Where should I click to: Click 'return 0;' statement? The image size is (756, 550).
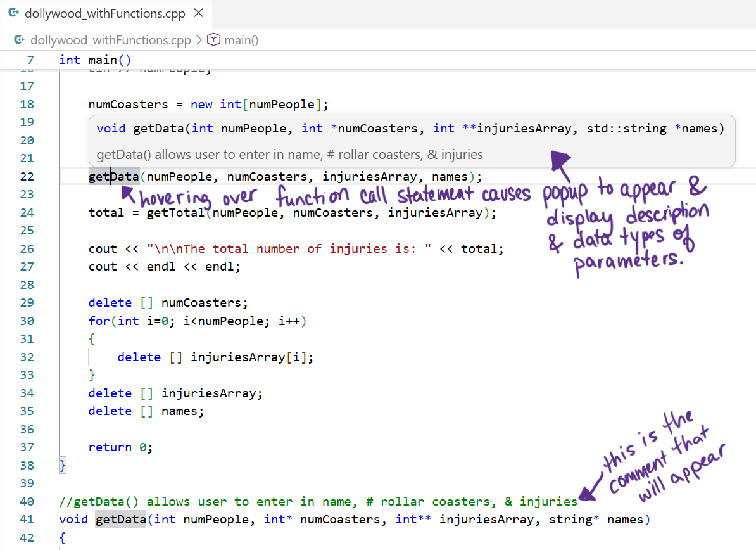[x=120, y=448]
